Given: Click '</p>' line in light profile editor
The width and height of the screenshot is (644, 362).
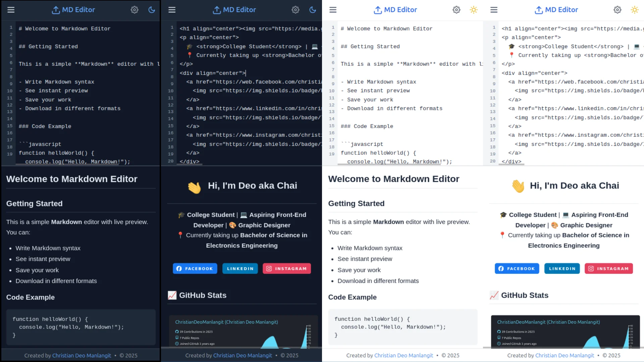Looking at the screenshot, I should tap(508, 64).
